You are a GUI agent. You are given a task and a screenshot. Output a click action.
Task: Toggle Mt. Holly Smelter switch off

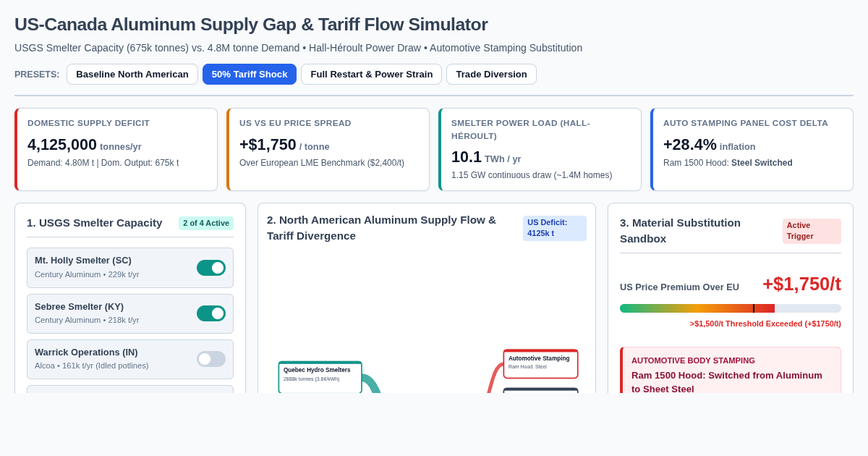pos(211,268)
